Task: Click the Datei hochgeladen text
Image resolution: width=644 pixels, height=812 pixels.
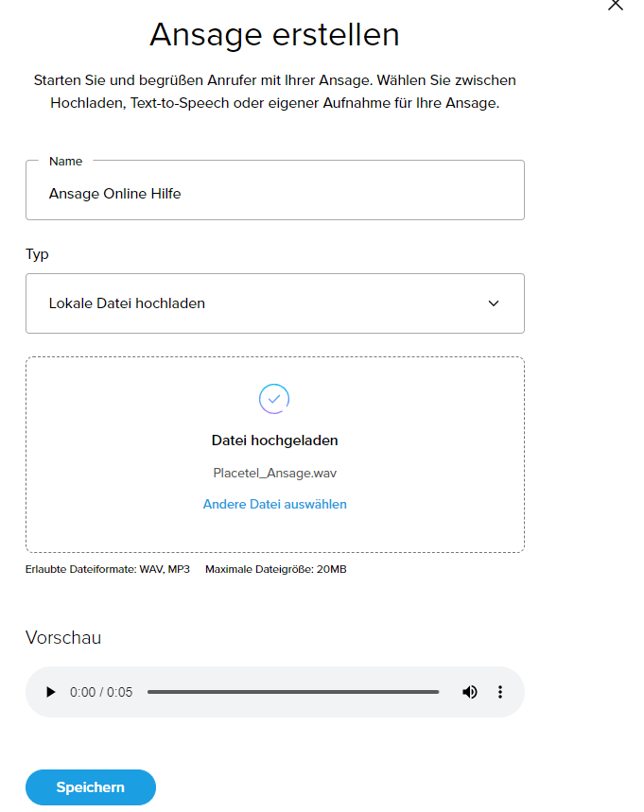Action: 274,441
